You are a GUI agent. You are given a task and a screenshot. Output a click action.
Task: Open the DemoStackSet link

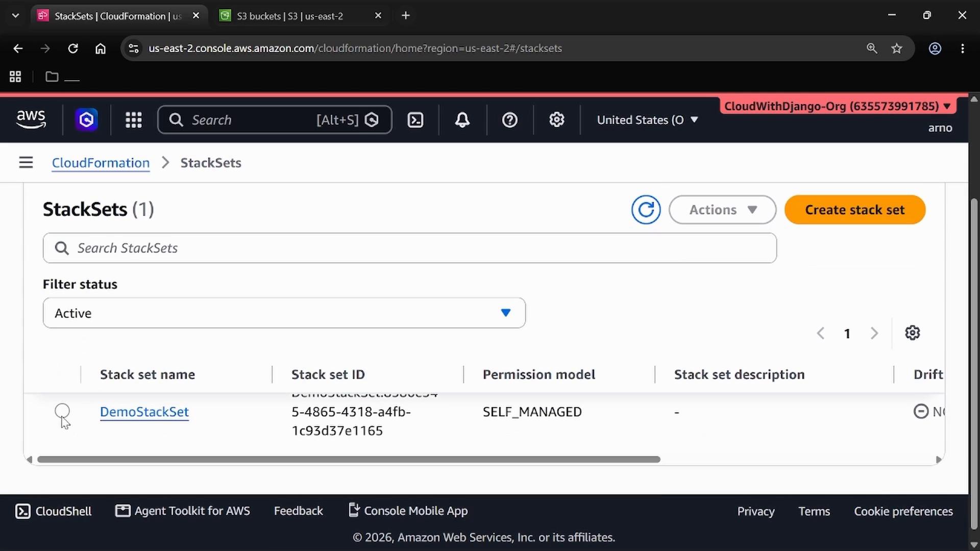click(144, 412)
